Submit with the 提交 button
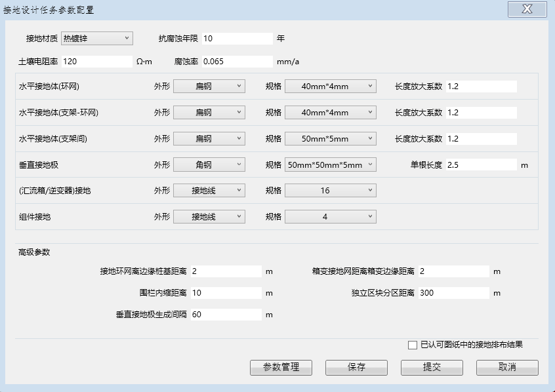 coord(432,368)
